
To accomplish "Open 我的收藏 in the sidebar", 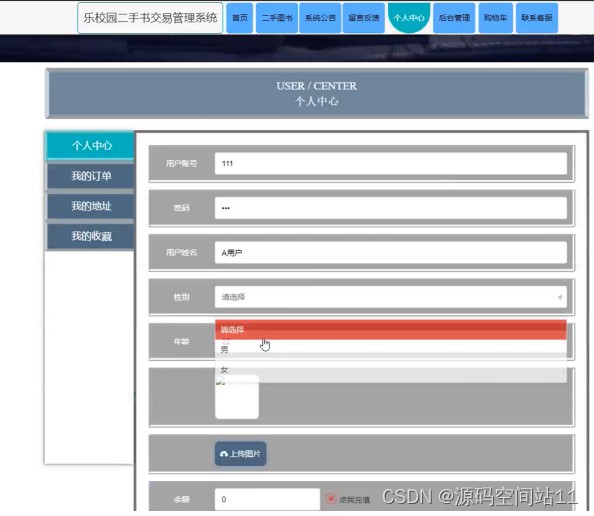I will pos(91,236).
